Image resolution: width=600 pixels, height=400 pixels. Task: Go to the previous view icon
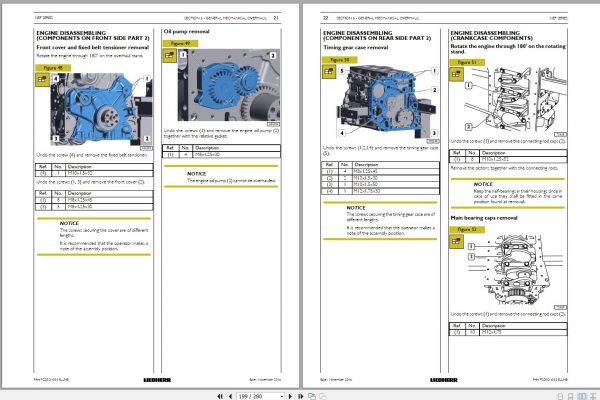pos(312,396)
